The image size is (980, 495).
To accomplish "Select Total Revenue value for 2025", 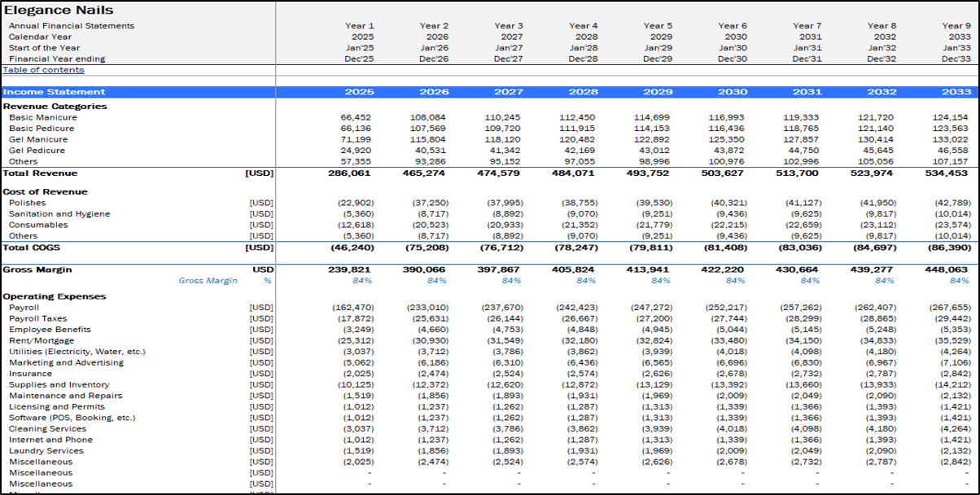I will tap(351, 173).
